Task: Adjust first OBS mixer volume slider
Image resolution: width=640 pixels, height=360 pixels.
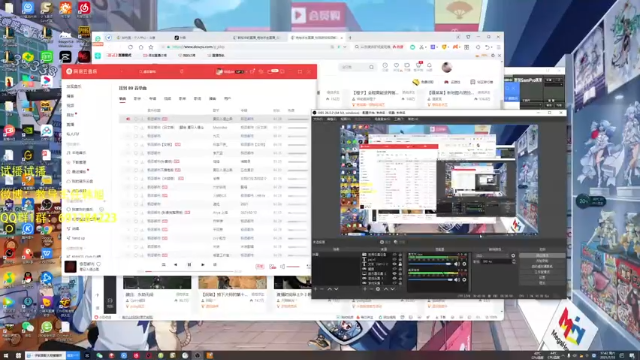Action: click(x=430, y=264)
